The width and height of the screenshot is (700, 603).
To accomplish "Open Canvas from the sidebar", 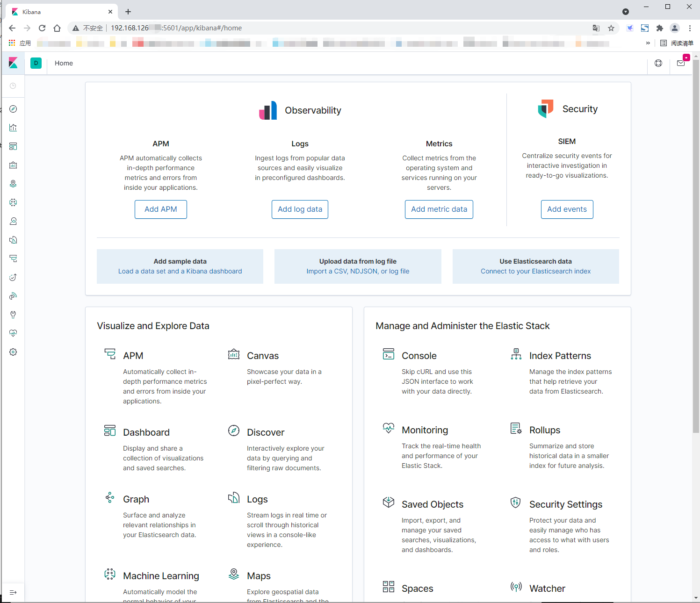I will (x=13, y=165).
